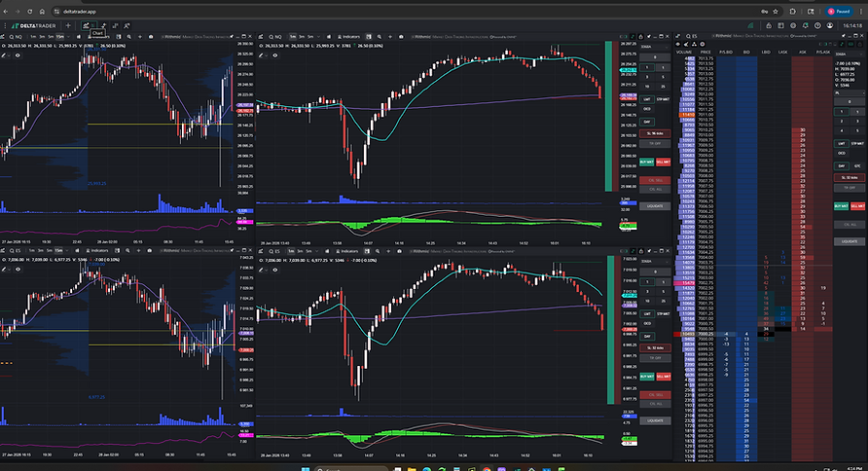Select GTC time-in-force in DOM order panel
Image resolution: width=868 pixels, height=471 pixels.
[857, 166]
